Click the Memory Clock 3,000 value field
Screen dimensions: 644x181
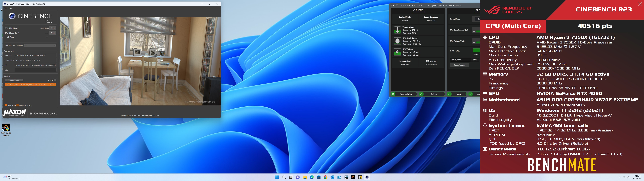click(x=475, y=60)
